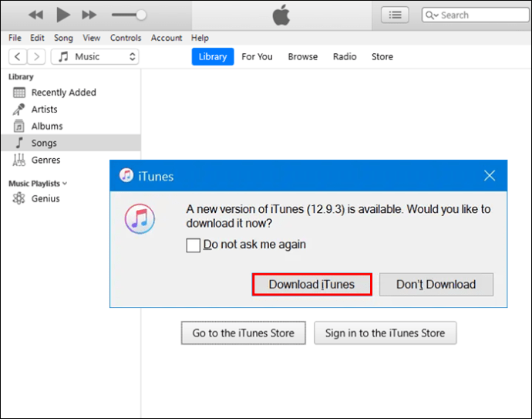Check the Do not ask me again box

pyautogui.click(x=193, y=245)
